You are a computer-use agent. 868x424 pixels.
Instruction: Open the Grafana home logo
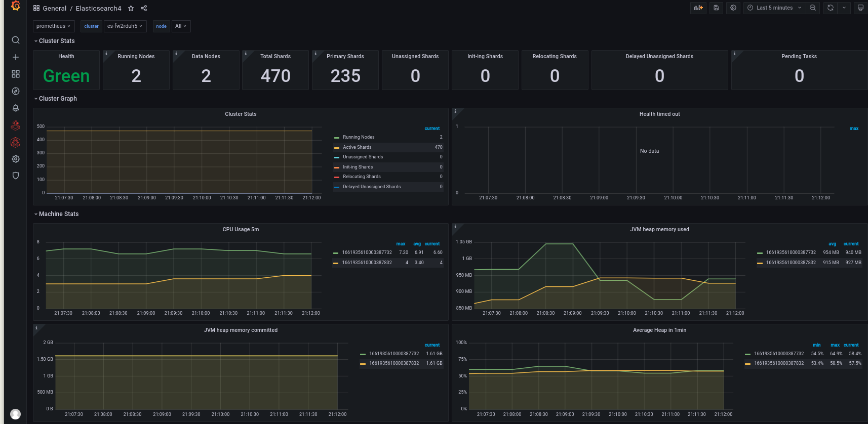(16, 6)
